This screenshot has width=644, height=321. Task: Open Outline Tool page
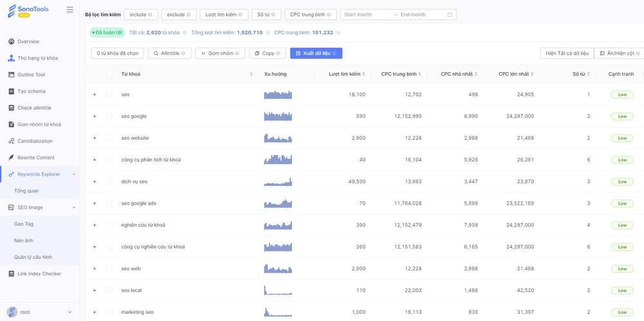[31, 75]
